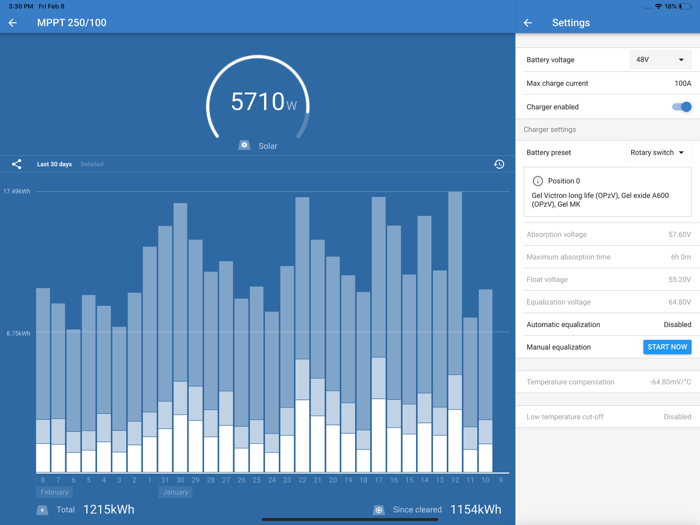
Task: Check the battery indicator in the status bar
Action: (685, 6)
